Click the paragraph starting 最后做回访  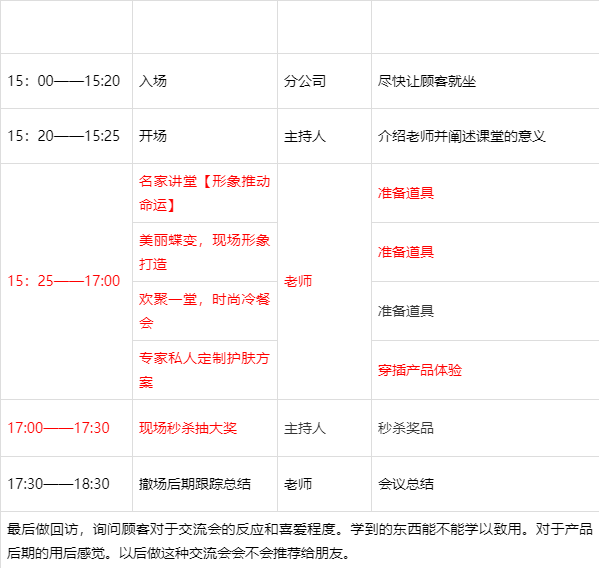click(x=300, y=541)
